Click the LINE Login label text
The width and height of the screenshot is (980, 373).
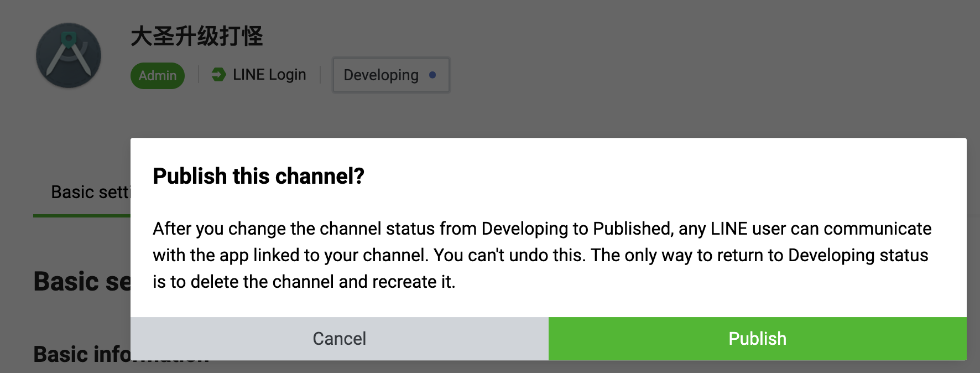tap(269, 74)
